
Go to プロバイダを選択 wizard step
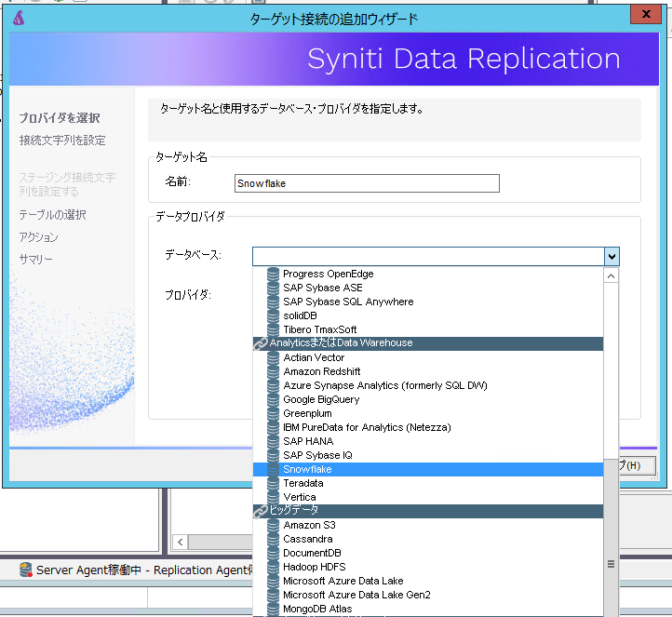[x=60, y=118]
